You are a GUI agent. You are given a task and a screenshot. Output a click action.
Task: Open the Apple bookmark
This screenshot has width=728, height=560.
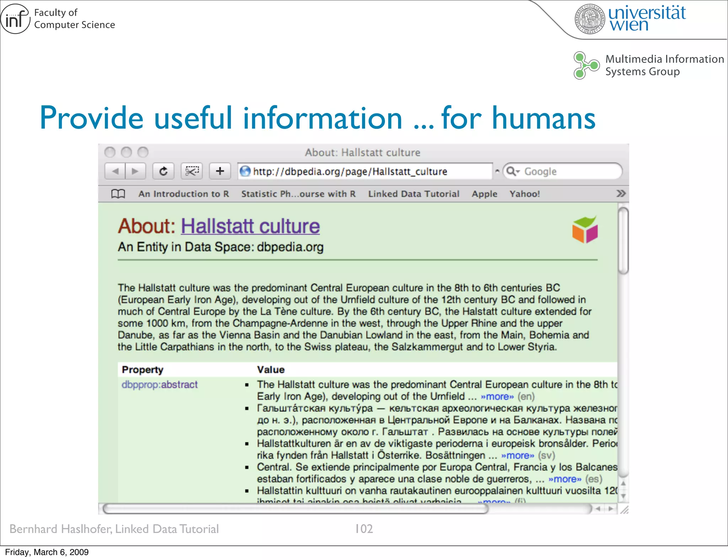pos(485,194)
